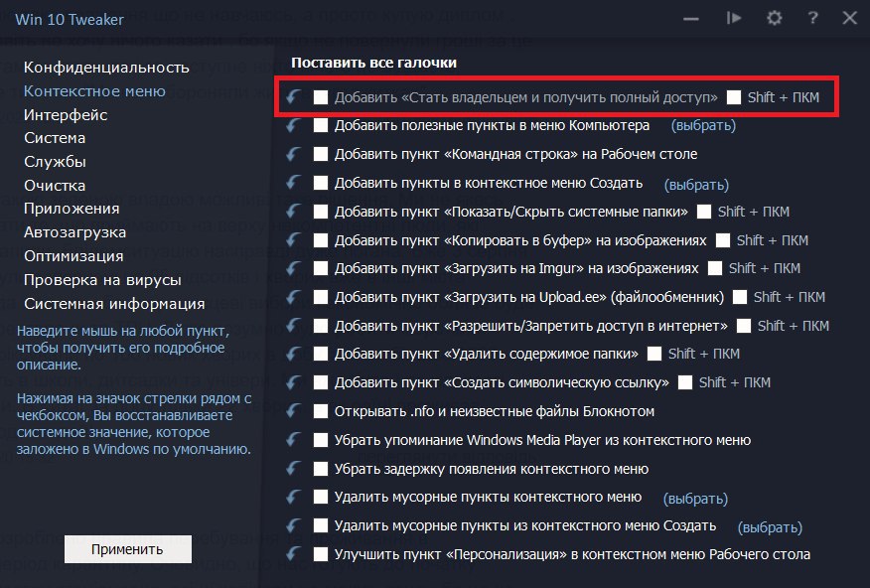The image size is (870, 588).
Task: Restore default arrow for «Открывать .nfo» row
Action: (x=294, y=411)
